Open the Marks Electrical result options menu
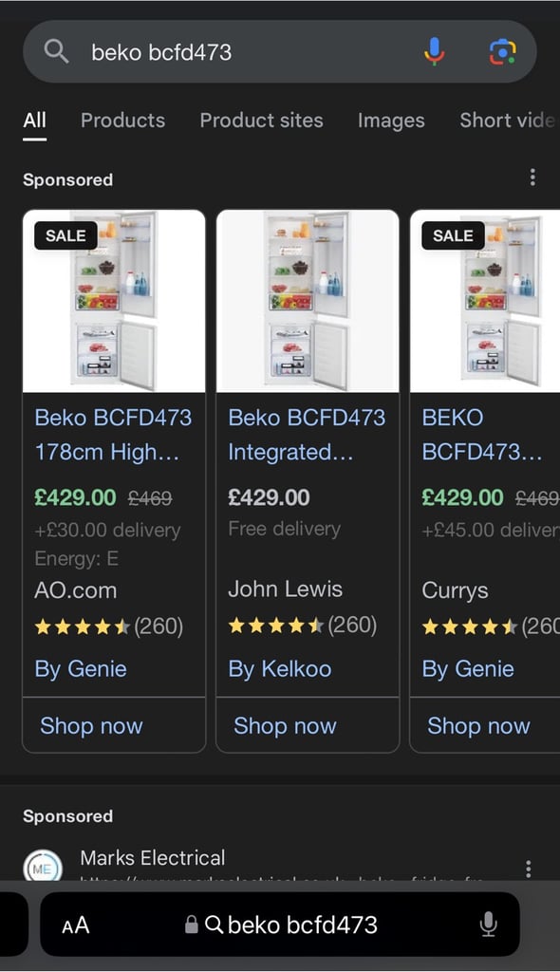560x972 pixels. (529, 869)
